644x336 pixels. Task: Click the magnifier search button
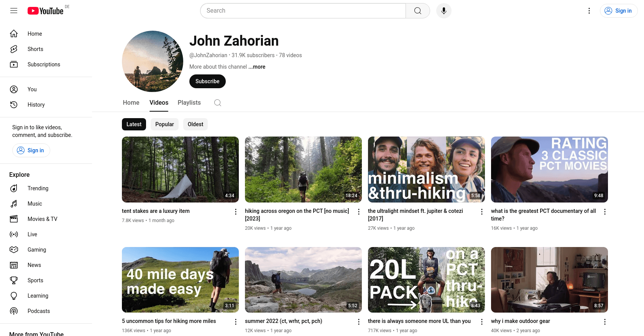tap(417, 11)
